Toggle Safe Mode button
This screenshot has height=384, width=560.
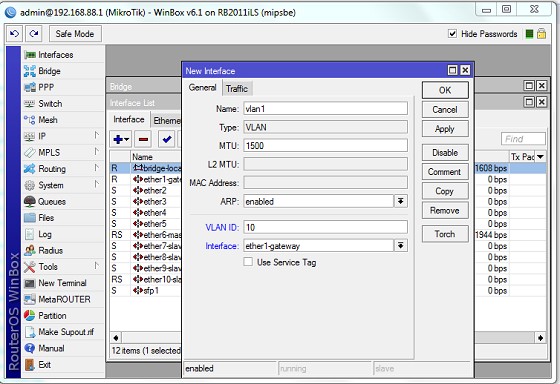(x=75, y=34)
